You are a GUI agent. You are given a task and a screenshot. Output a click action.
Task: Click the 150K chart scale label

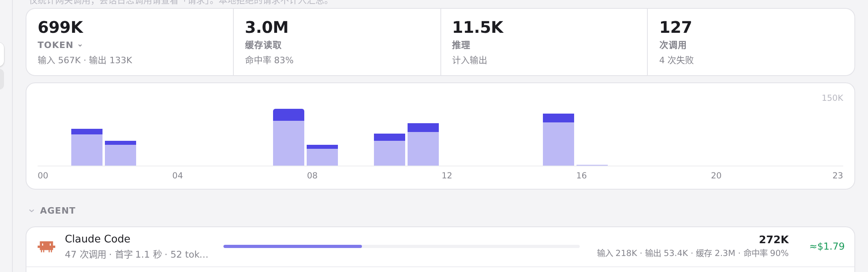[832, 98]
